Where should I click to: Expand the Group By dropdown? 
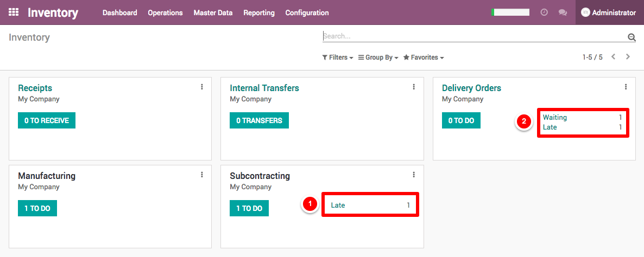pyautogui.click(x=378, y=57)
